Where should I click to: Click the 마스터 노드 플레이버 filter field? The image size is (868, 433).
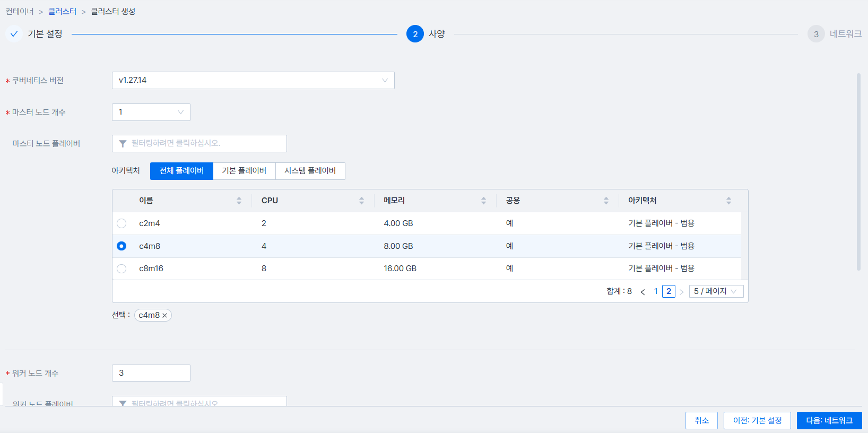[x=199, y=143]
